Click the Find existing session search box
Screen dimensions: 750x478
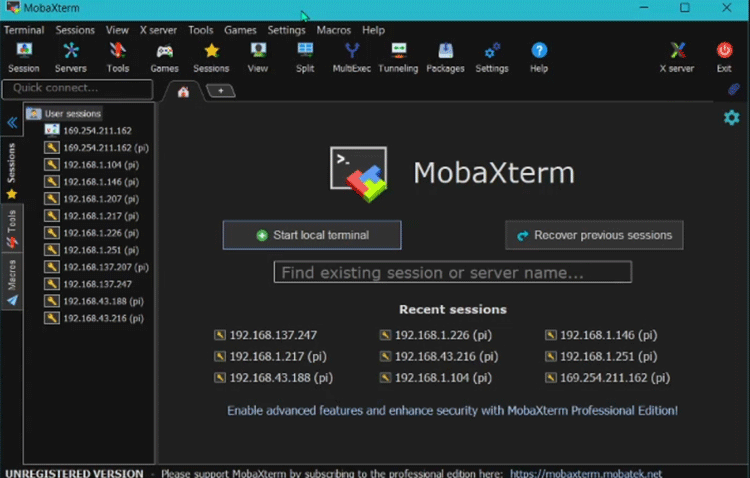pos(452,272)
